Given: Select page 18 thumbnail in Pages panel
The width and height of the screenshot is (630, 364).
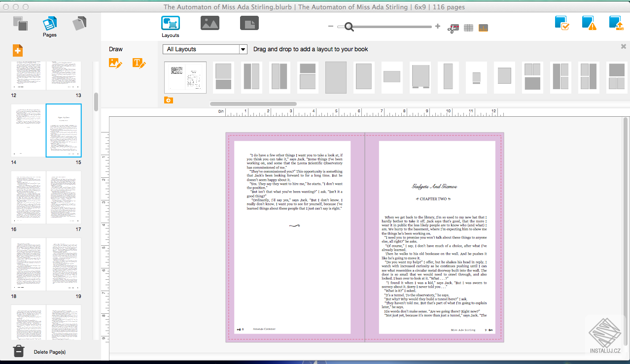Looking at the screenshot, I should pyautogui.click(x=29, y=265).
